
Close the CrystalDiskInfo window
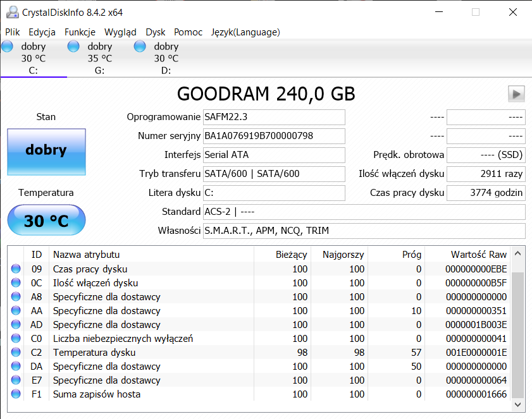513,12
